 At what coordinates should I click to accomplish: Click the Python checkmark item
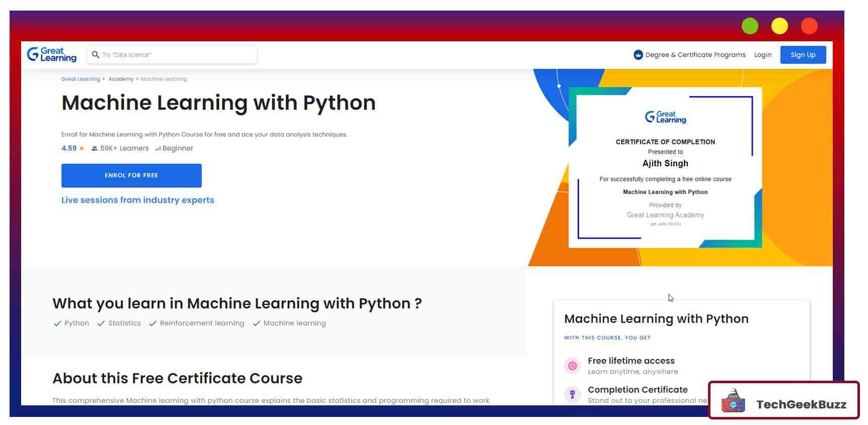tap(71, 323)
